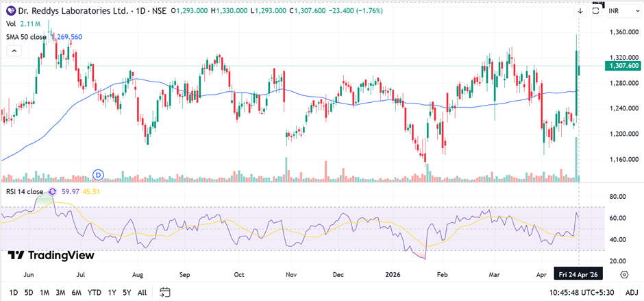Click the Fri 24 Apr '26 date label
Viewport: 644px width, 301px height.
coord(579,274)
